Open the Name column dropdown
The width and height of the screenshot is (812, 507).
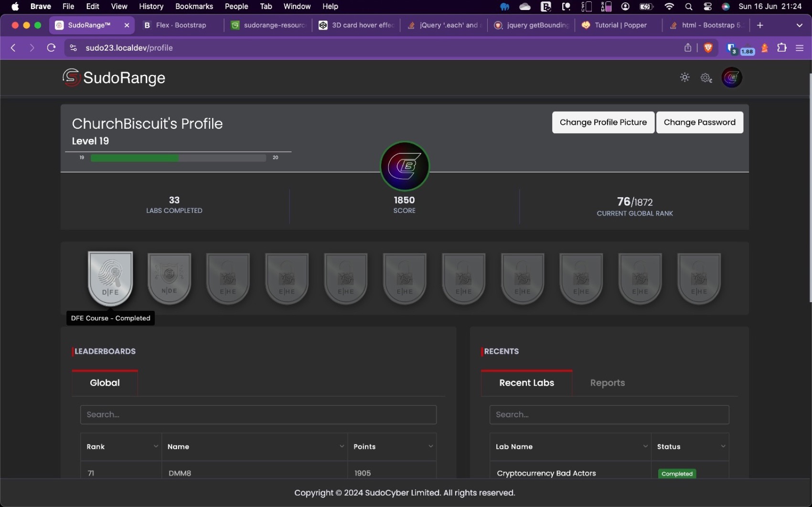pos(342,446)
